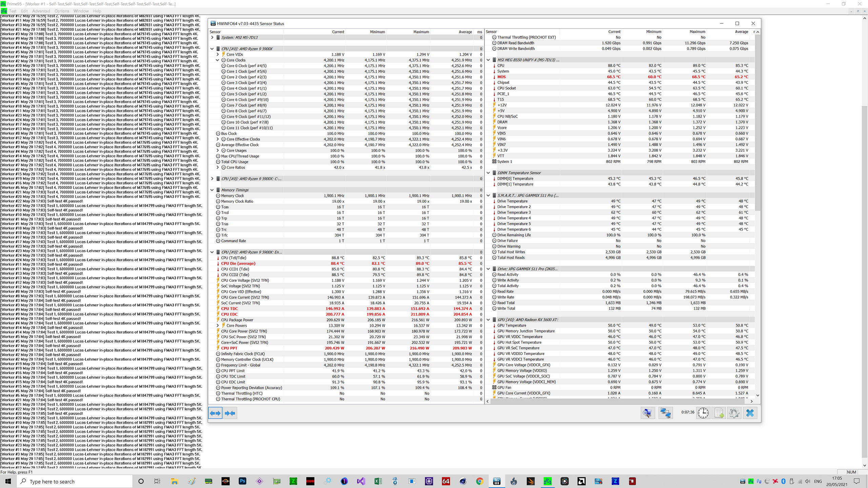The height and width of the screenshot is (488, 868).
Task: Expand the Core Powers node
Action: tap(218, 325)
